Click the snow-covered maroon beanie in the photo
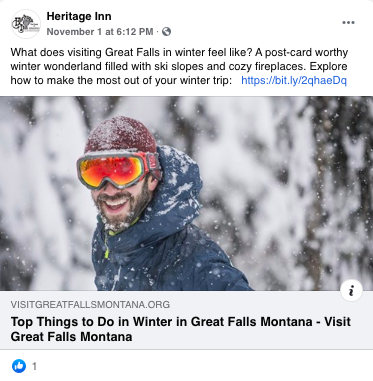373x381 pixels. click(x=121, y=134)
